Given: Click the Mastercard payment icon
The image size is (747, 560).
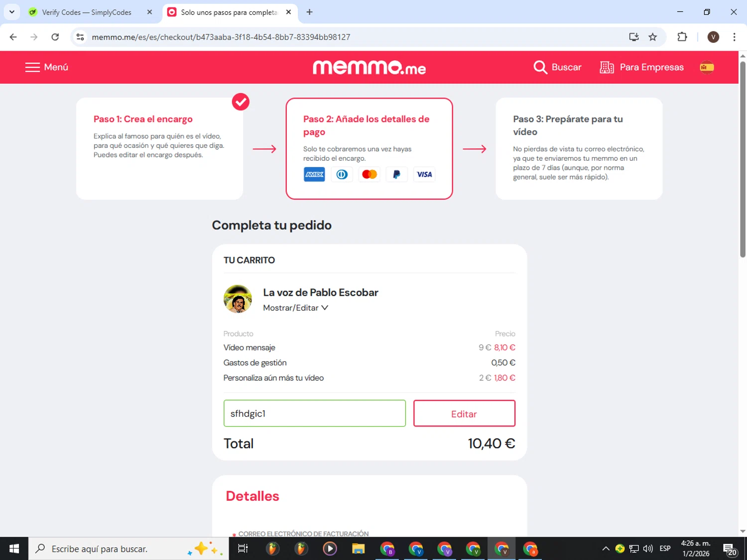Looking at the screenshot, I should 370,174.
